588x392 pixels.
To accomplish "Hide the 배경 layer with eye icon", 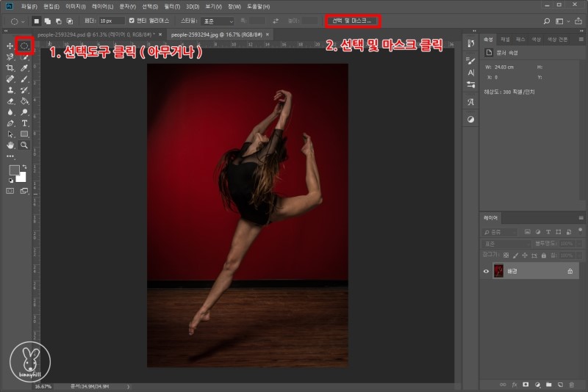I will pyautogui.click(x=486, y=271).
